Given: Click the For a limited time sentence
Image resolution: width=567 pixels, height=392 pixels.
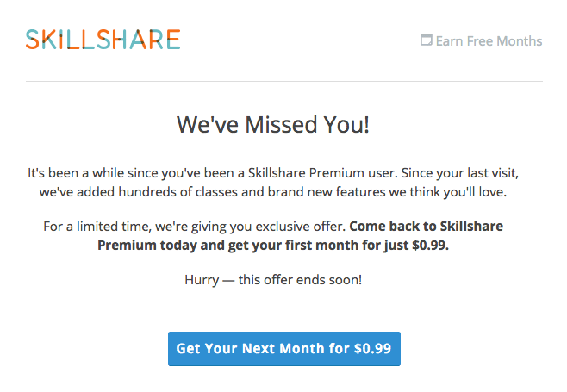Looking at the screenshot, I should coord(194,227).
